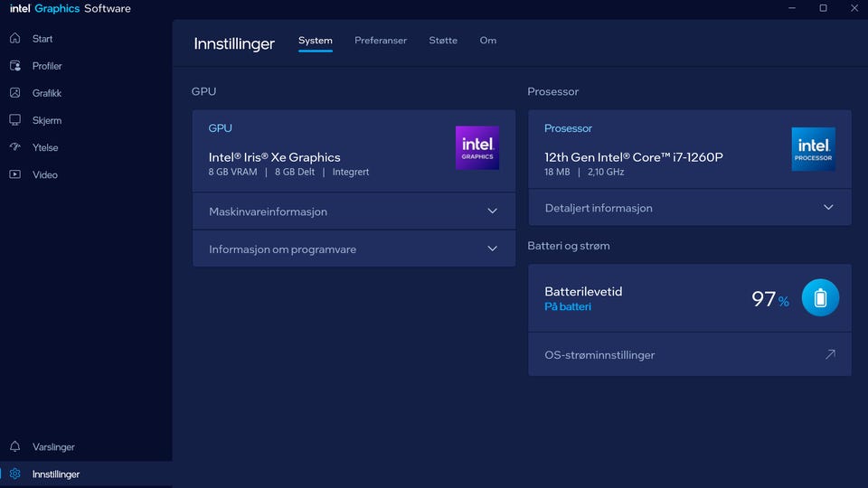Click the Grafikk sidebar icon
Image resolution: width=868 pixels, height=488 pixels.
(x=15, y=93)
